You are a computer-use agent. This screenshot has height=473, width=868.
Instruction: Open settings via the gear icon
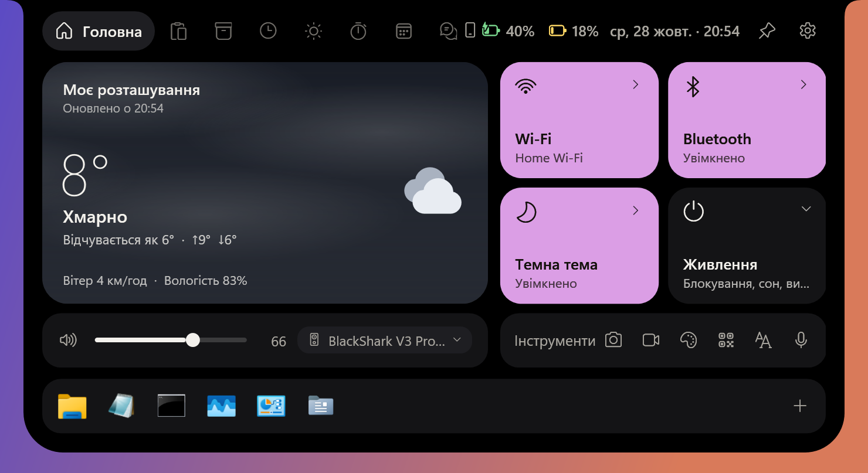coord(808,31)
